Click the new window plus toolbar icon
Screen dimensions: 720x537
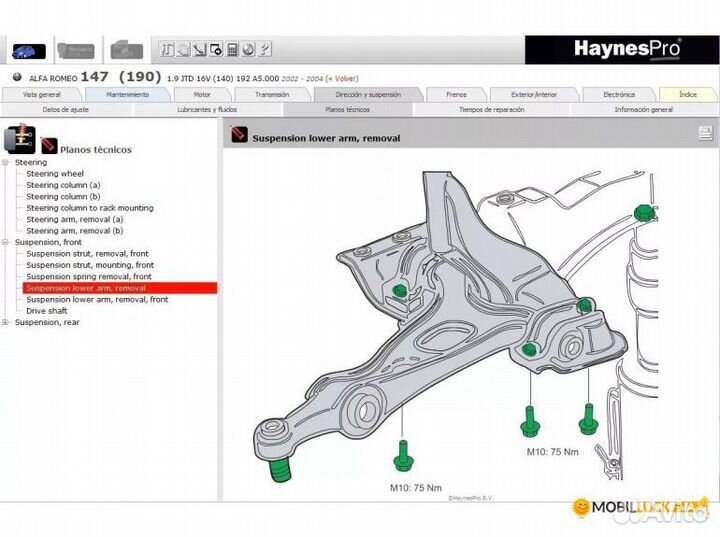(x=215, y=49)
